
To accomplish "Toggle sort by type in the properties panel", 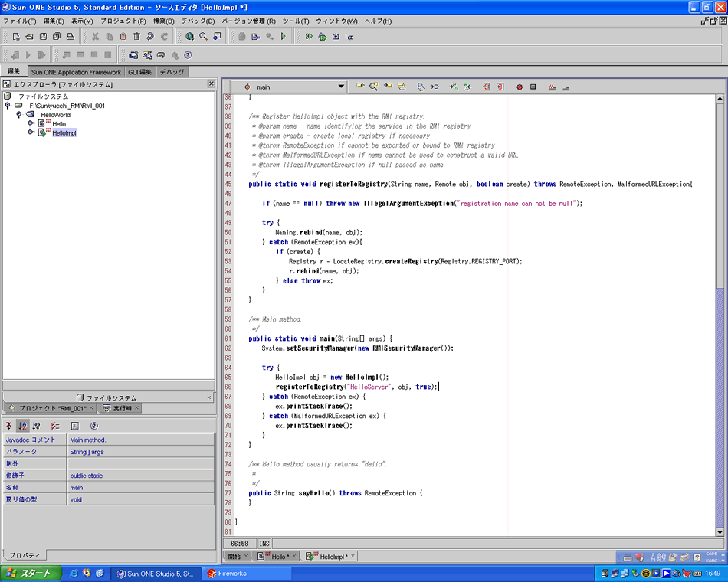I will pyautogui.click(x=37, y=426).
